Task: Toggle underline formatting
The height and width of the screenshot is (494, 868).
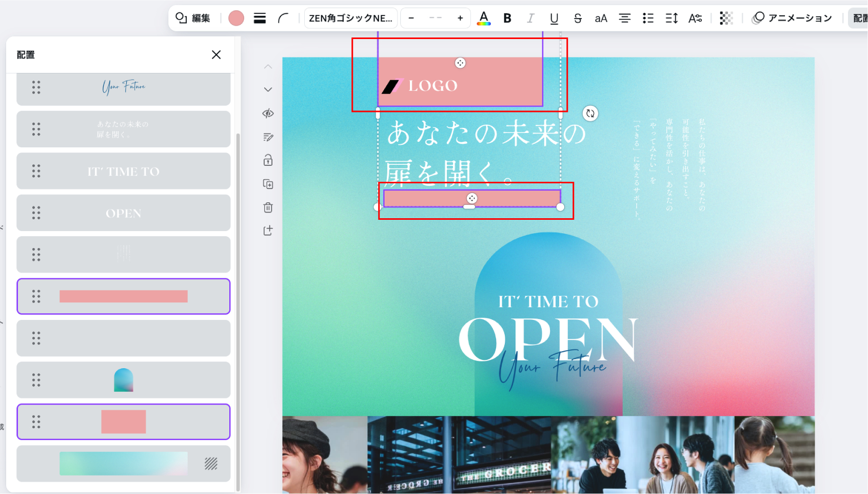Action: pos(554,18)
